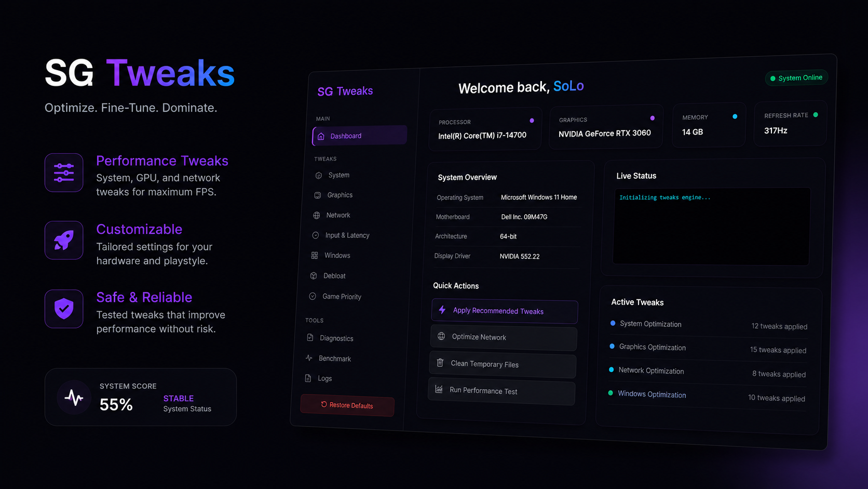
Task: Click trash icon on Clean Temporary Files
Action: click(x=440, y=363)
